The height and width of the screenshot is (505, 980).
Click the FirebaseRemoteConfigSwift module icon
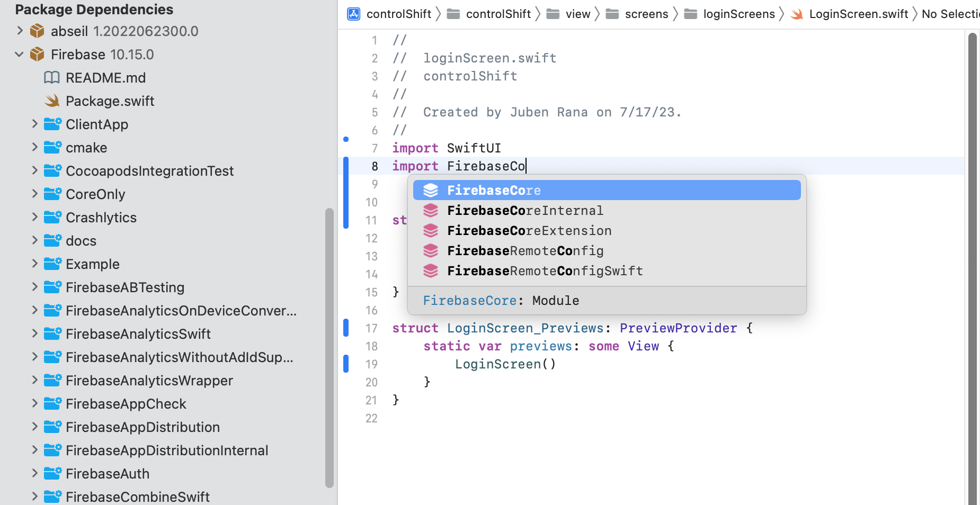[x=431, y=271]
